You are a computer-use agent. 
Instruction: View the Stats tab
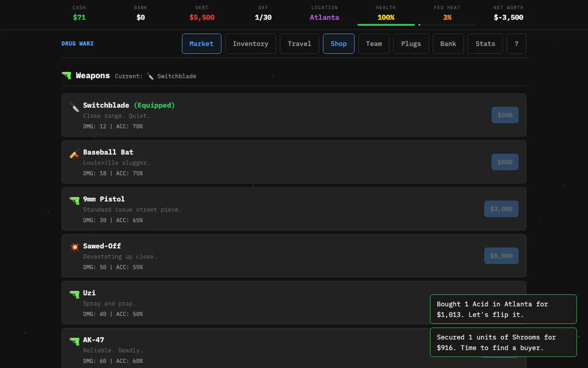[x=486, y=44]
